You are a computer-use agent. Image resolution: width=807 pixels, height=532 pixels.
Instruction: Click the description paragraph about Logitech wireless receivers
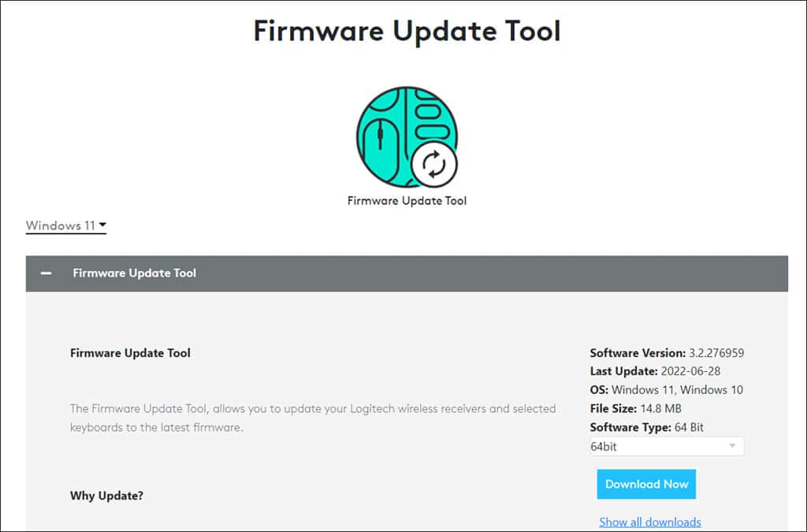[x=313, y=418]
